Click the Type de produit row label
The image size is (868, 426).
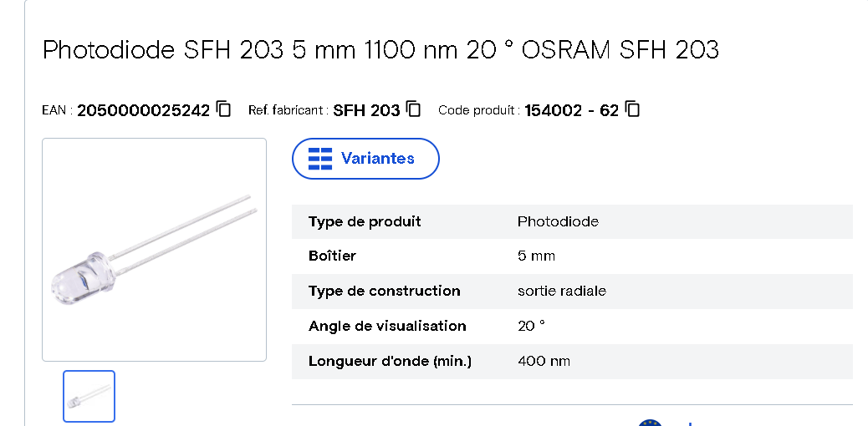click(x=365, y=221)
